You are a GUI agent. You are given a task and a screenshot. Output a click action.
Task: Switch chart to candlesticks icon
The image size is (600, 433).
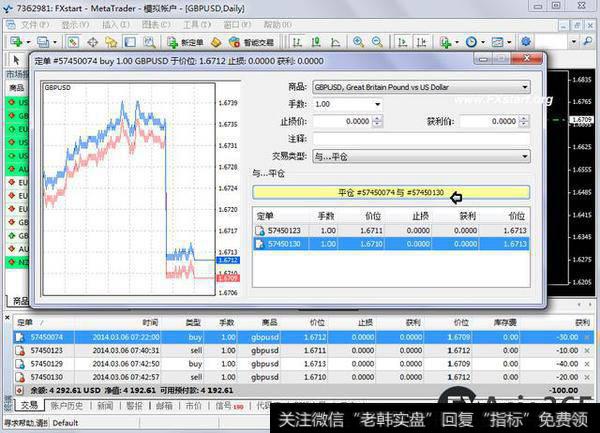316,42
